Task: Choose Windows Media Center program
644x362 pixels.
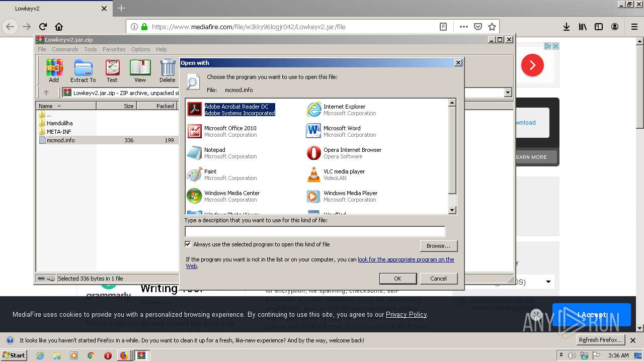Action: 223,196
